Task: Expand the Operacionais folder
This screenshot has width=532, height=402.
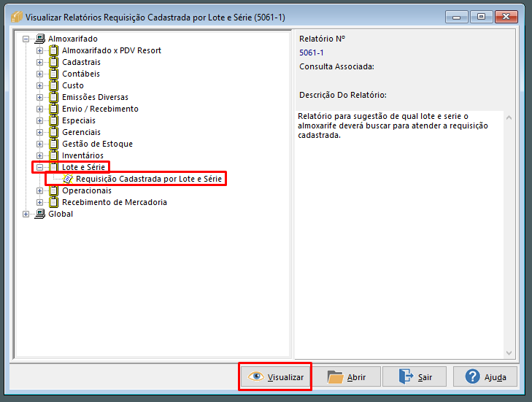Action: click(x=39, y=190)
